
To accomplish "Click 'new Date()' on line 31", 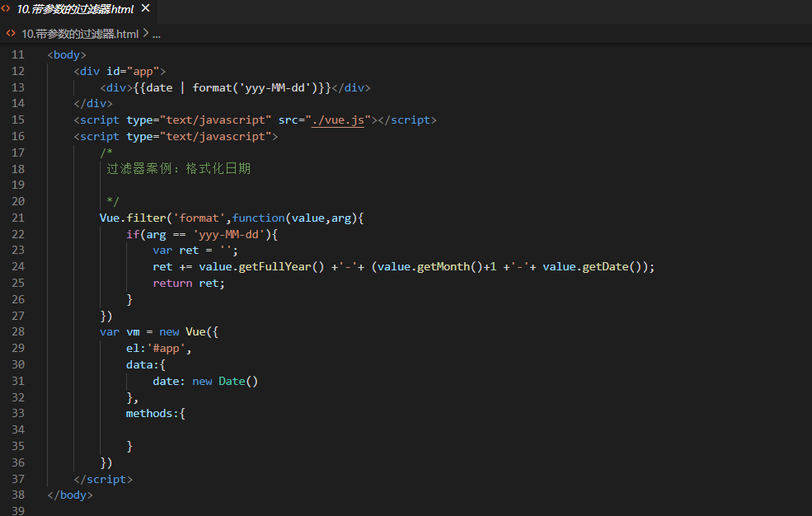I will [225, 382].
